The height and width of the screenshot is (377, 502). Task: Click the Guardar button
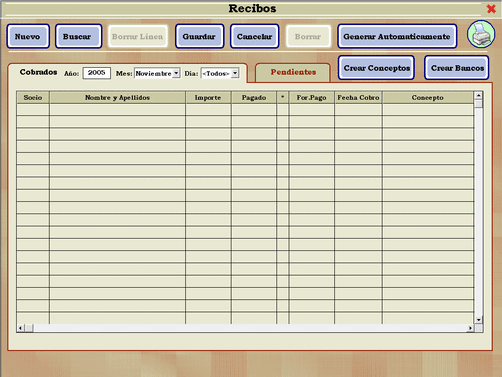[x=199, y=36]
